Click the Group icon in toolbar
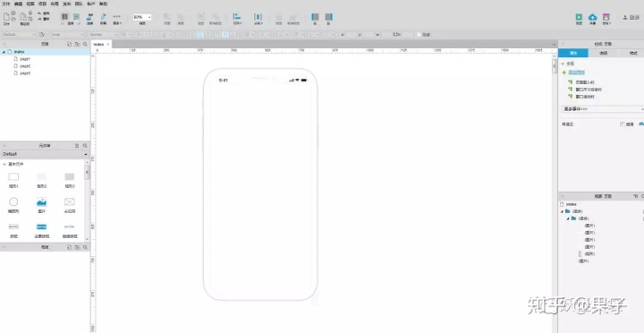 coord(201,17)
